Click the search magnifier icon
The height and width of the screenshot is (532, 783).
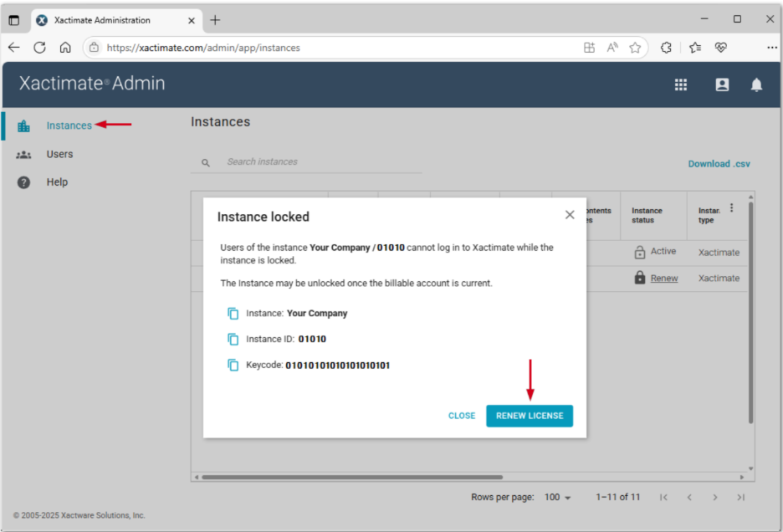click(x=206, y=162)
